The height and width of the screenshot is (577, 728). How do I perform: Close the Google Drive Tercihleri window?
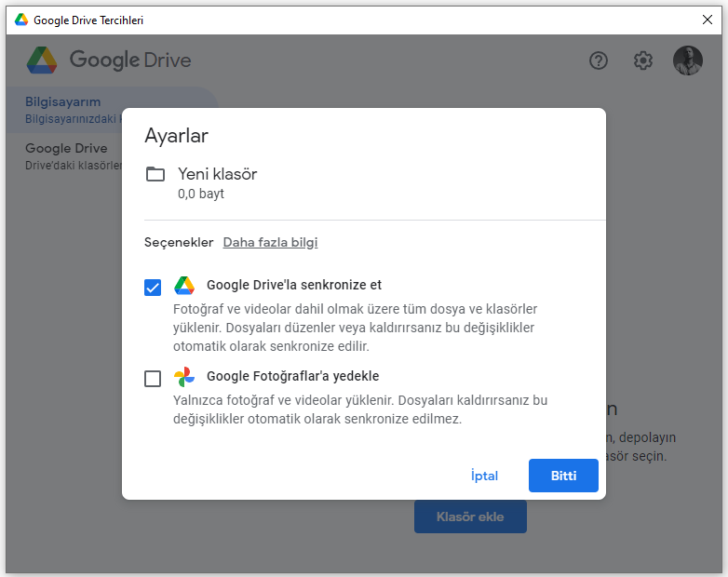click(707, 20)
